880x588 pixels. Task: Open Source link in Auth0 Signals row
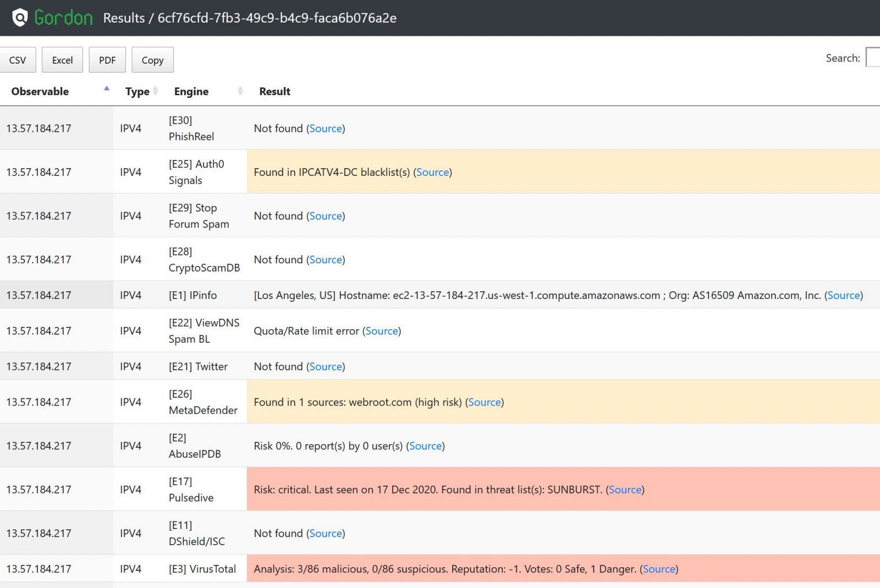pyautogui.click(x=433, y=172)
